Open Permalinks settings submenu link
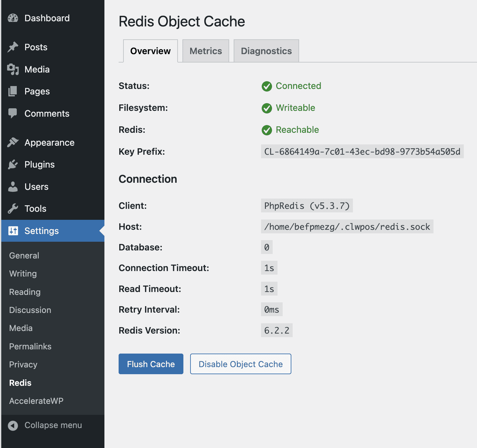 [x=30, y=346]
